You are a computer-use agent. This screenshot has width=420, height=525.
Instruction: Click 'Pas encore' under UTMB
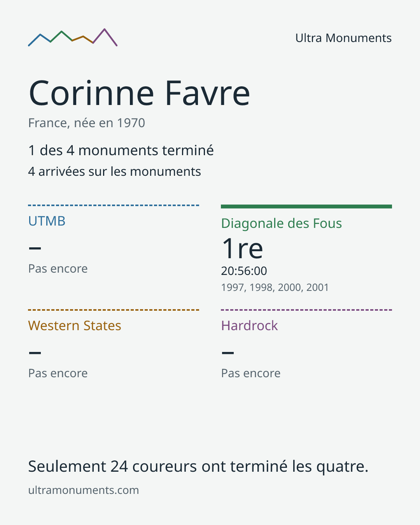coord(58,269)
